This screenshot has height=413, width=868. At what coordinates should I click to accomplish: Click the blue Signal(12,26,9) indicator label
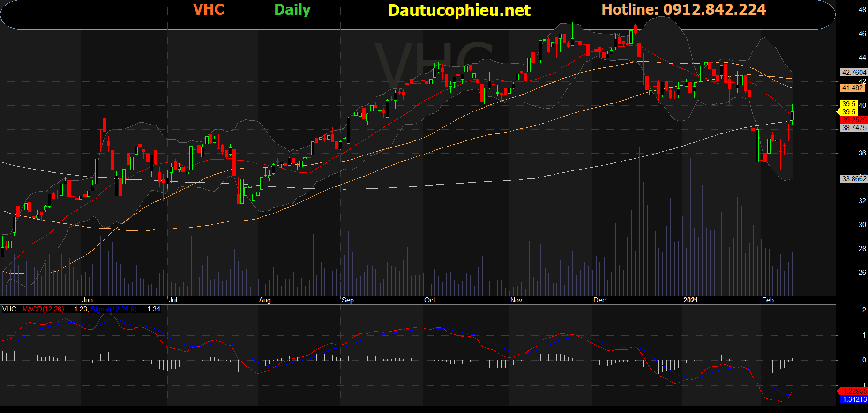[x=113, y=309]
